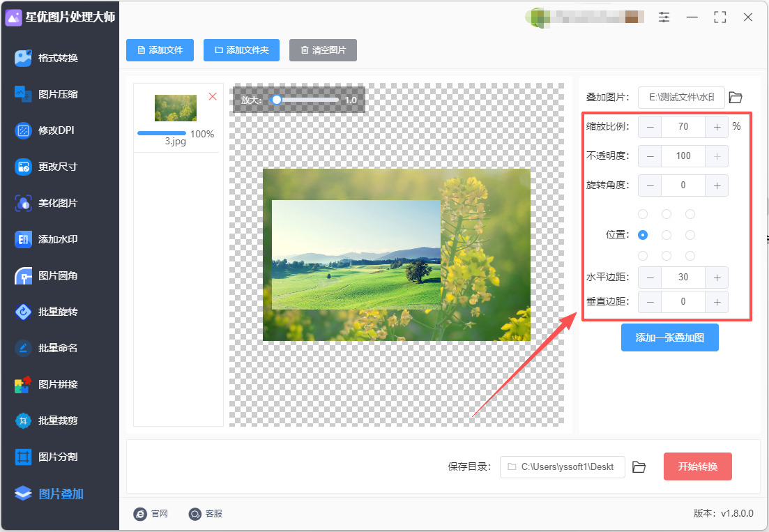
Task: Browse for the 保存目录 output folder
Action: coord(639,466)
